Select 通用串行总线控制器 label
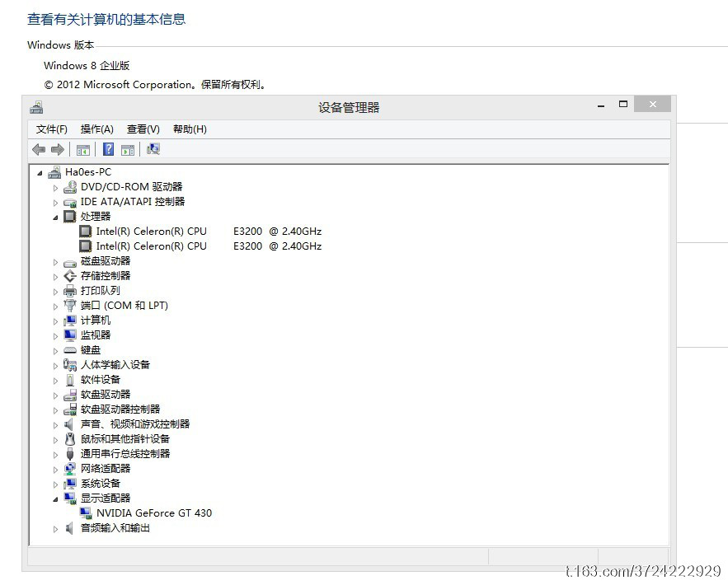728x585 pixels. tap(125, 454)
